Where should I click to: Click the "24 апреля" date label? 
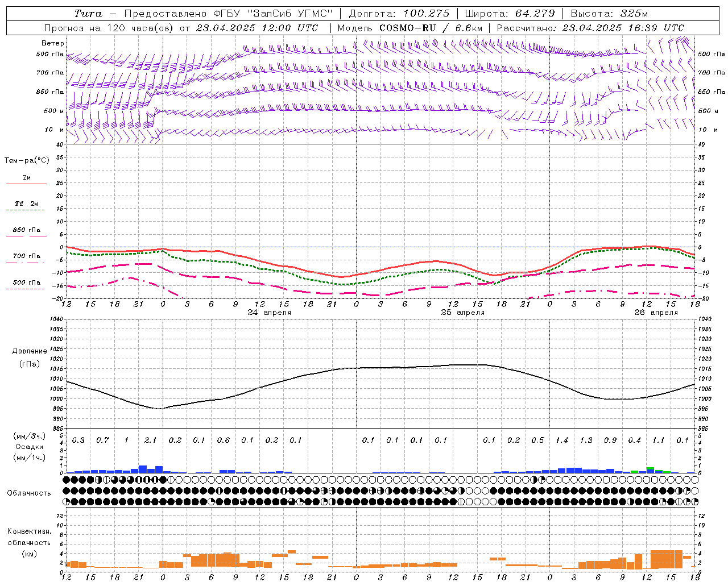[x=270, y=313]
